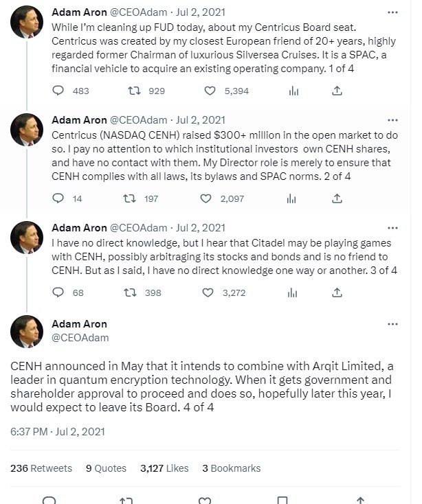Reply to the '1 of 4' tweet

coord(58,91)
